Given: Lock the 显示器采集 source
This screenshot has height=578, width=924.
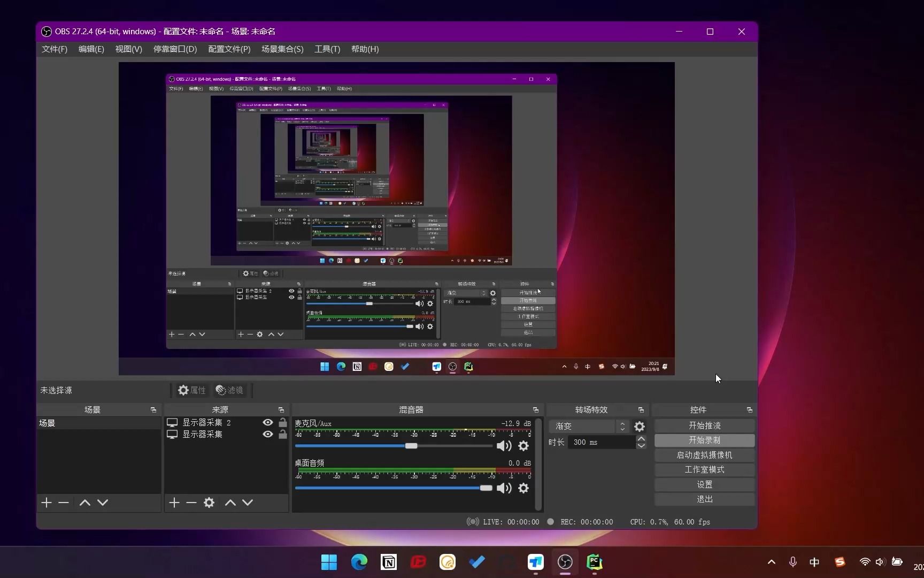Looking at the screenshot, I should pyautogui.click(x=283, y=434).
